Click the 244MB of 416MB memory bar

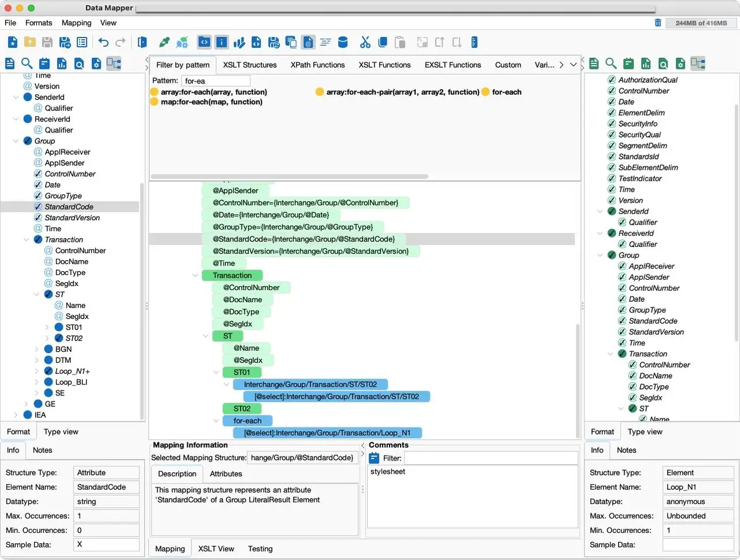[701, 23]
